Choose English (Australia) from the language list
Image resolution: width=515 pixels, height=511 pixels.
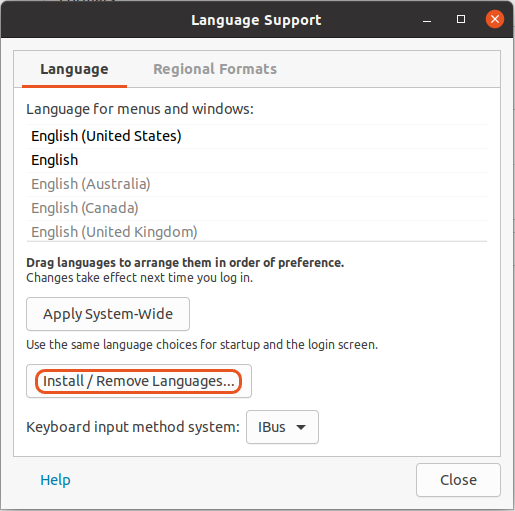click(x=257, y=184)
